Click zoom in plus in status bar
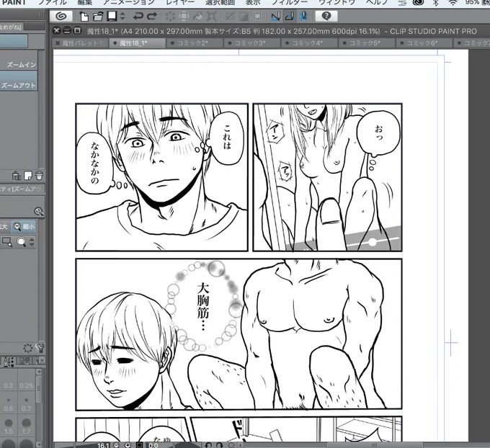 click(128, 445)
